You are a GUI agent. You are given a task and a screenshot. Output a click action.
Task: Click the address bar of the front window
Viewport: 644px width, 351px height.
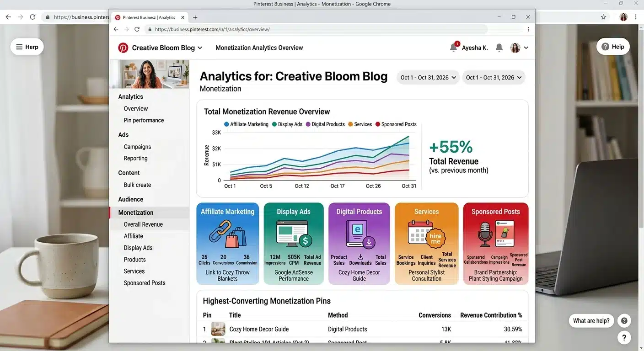(316, 29)
